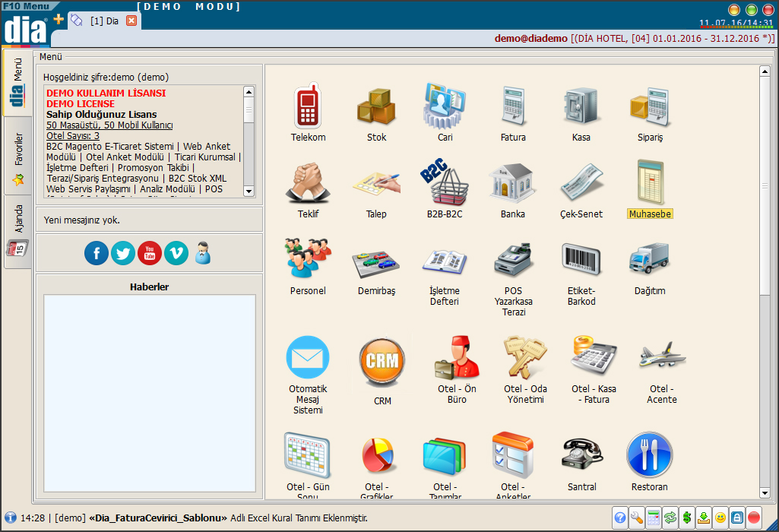The width and height of the screenshot is (779, 532).
Task: Add a new tab with the plus icon
Action: pos(59,19)
